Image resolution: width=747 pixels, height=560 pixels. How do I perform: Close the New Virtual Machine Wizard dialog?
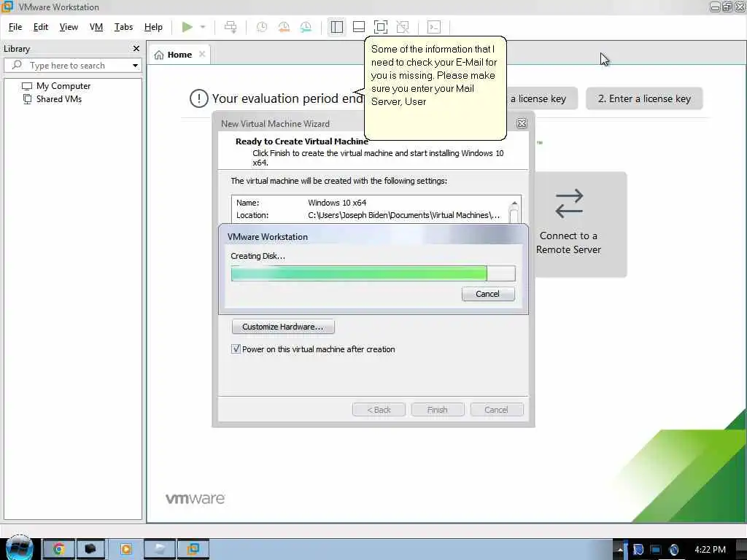pos(522,124)
